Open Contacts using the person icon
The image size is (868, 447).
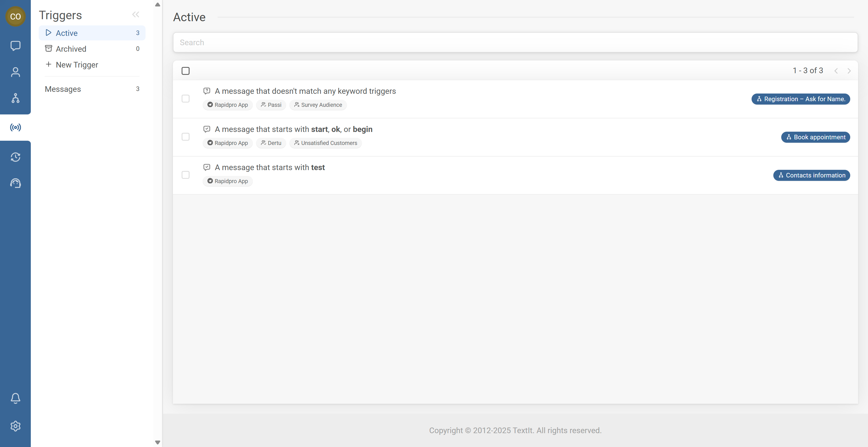tap(15, 72)
